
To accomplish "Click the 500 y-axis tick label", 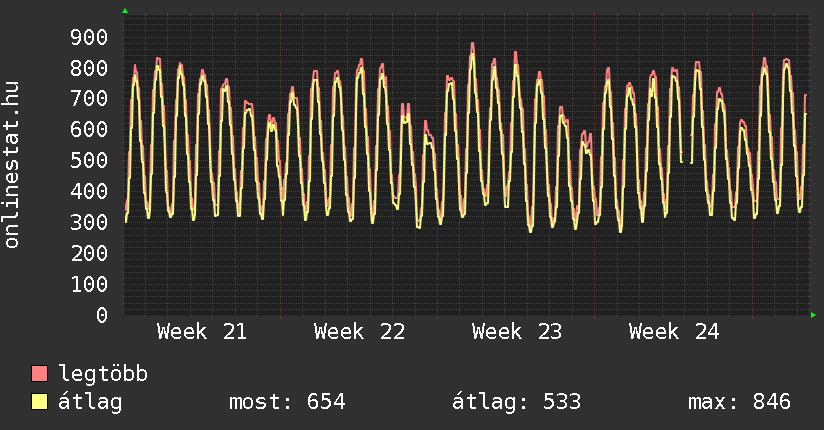I will 89,161.
